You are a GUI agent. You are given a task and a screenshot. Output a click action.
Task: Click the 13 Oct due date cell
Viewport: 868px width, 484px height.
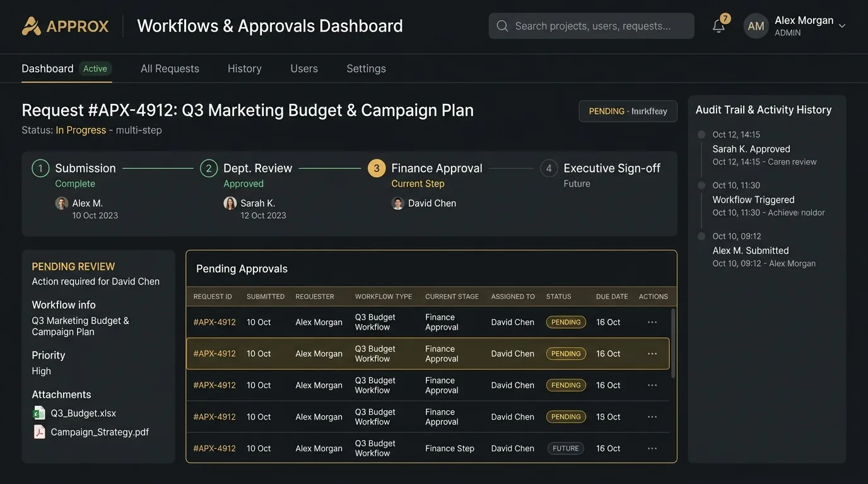point(608,417)
